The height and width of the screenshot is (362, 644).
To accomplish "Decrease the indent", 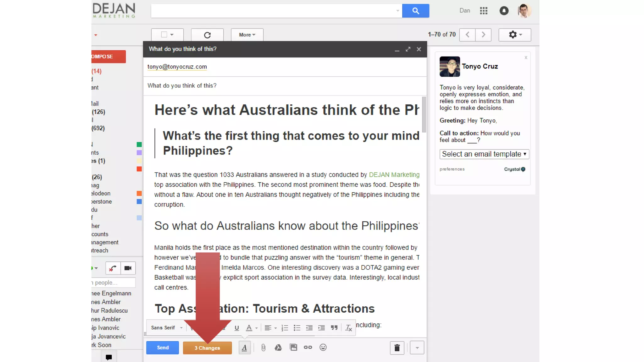I will click(309, 328).
